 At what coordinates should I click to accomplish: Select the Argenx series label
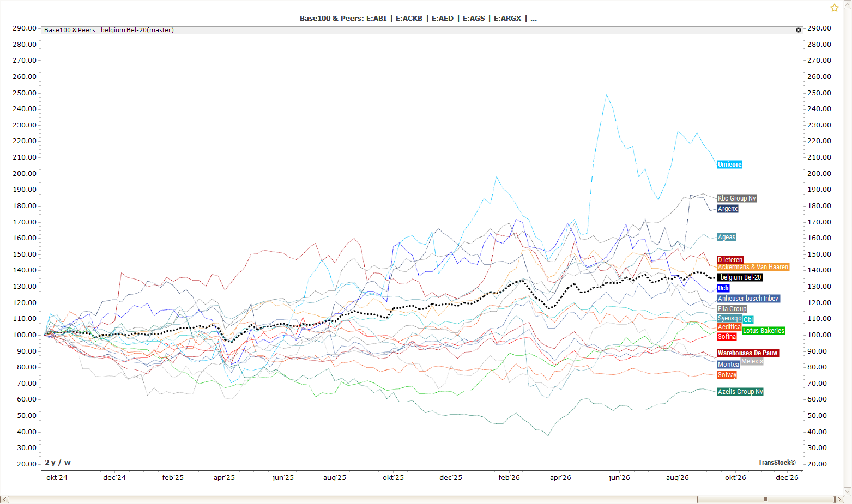728,209
